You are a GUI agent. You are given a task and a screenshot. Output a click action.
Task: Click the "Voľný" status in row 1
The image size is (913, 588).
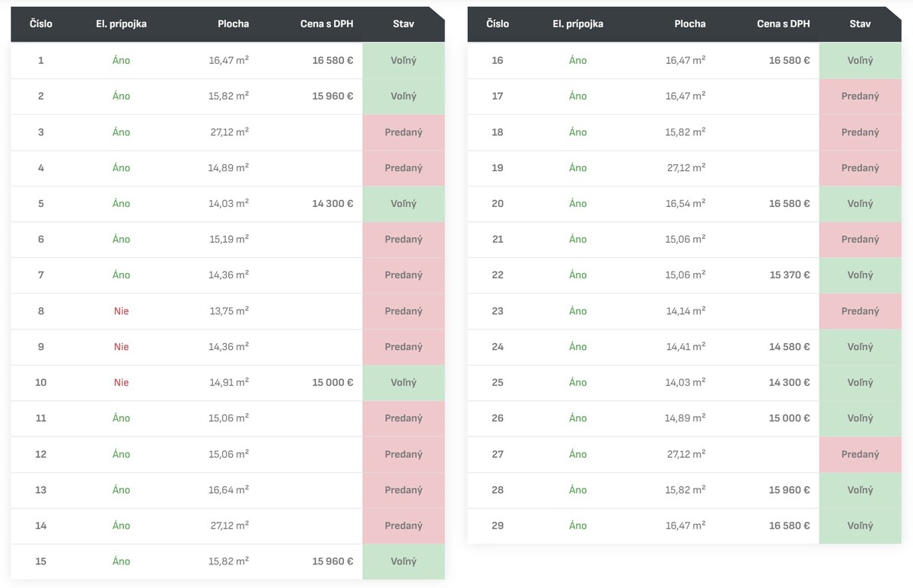403,60
